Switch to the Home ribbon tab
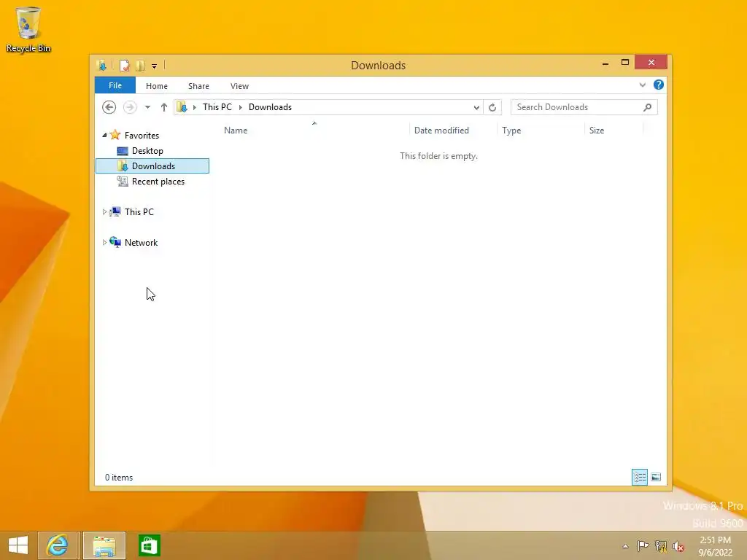Viewport: 747px width, 560px height. (x=157, y=86)
